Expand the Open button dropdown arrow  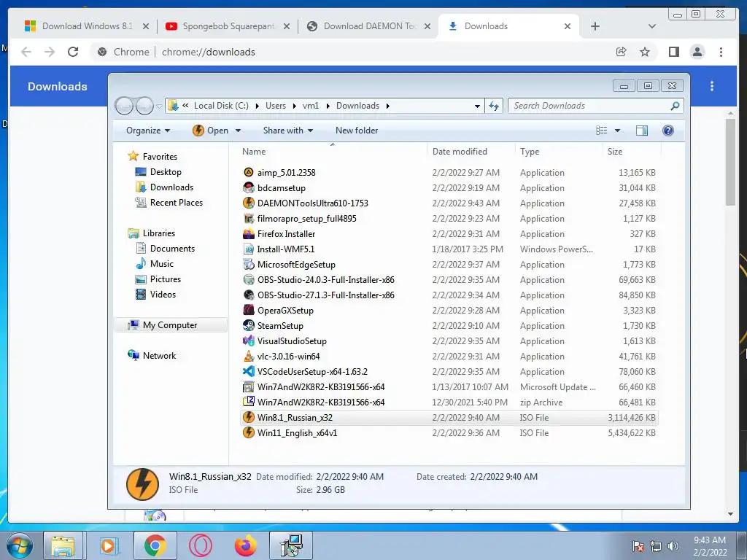tap(238, 131)
